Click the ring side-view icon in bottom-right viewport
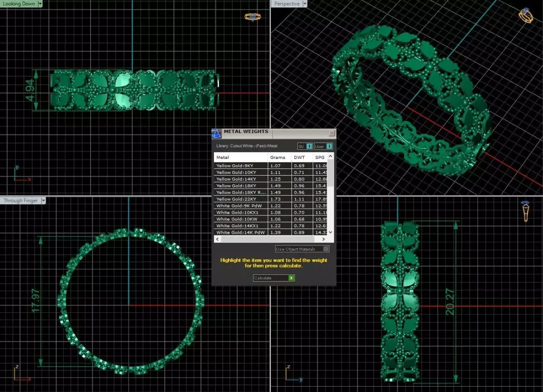Viewport: 543px width, 392px height. pyautogui.click(x=525, y=211)
